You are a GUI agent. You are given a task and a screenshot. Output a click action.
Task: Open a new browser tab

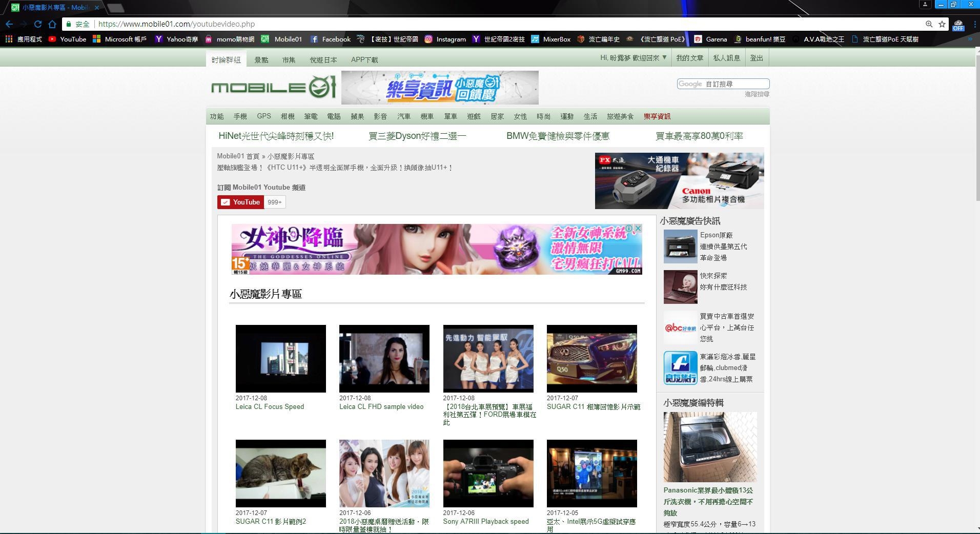pos(116,8)
